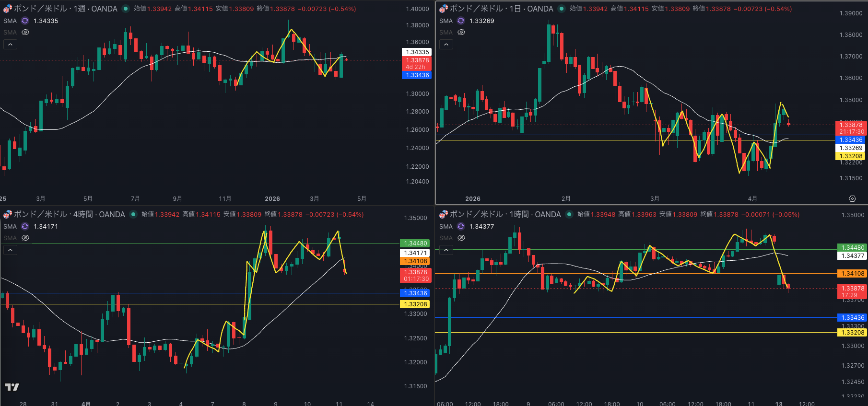Open symbol title ポンド/米ドル・1時間・OANDA
868x406 pixels.
(505, 214)
